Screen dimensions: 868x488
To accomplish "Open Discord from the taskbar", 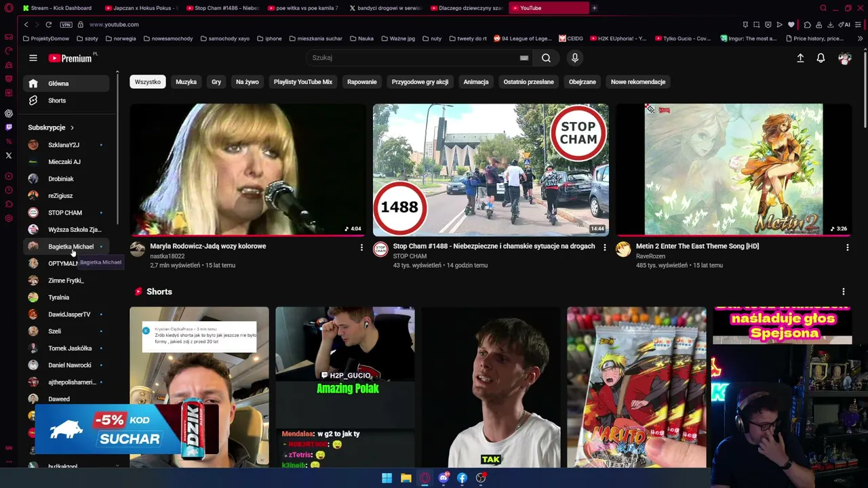I will pyautogui.click(x=443, y=478).
